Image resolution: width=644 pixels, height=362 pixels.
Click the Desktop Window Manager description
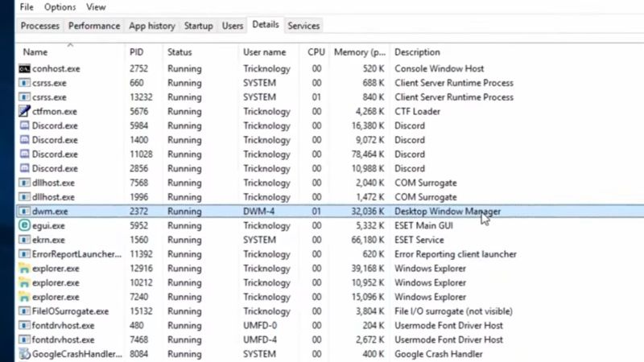448,212
